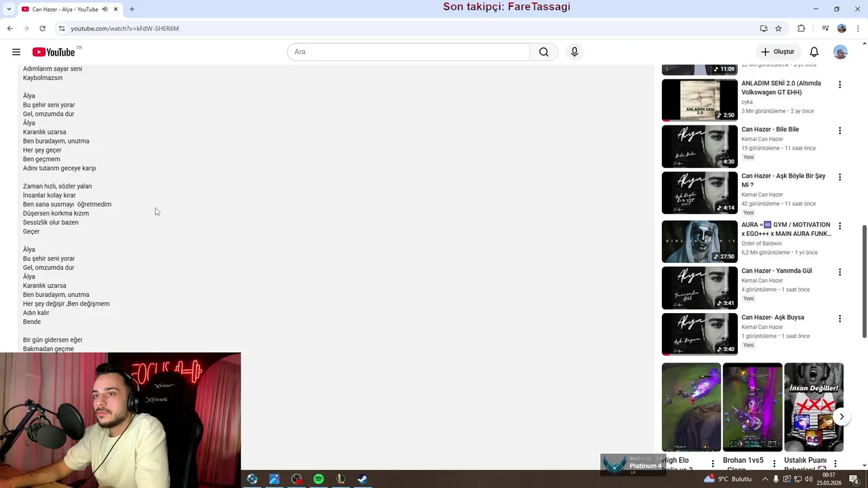The width and height of the screenshot is (868, 488).
Task: Open options for Brohan 1vs5 short
Action: coord(774,464)
